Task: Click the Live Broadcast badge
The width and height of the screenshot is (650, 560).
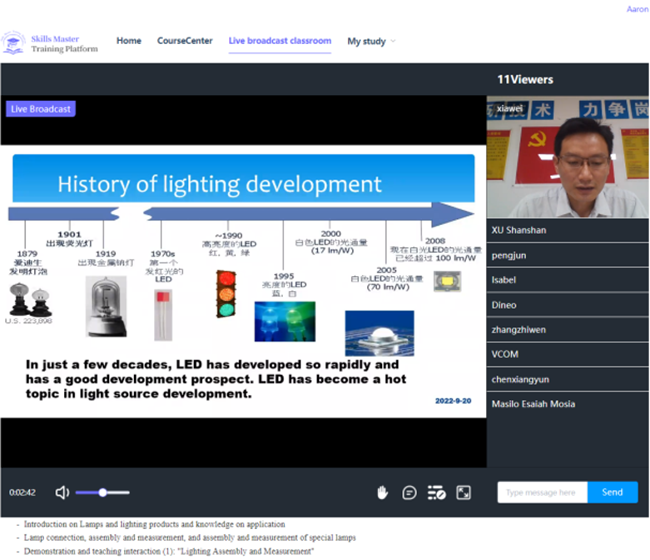Action: click(x=41, y=109)
